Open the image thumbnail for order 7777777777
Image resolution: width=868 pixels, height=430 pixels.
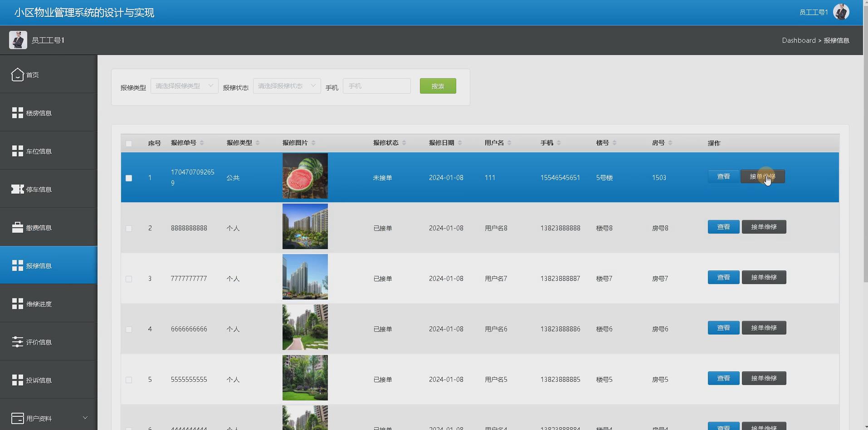[x=305, y=277]
